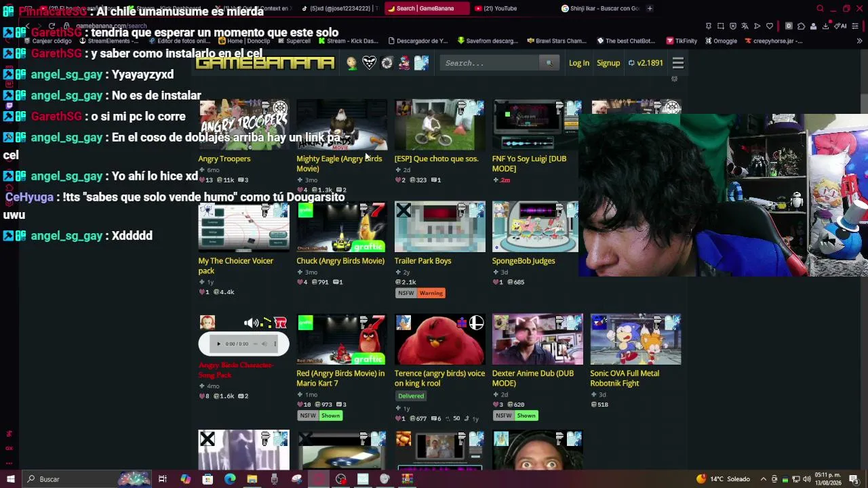The width and height of the screenshot is (868, 488).
Task: Click the Signup link
Action: [x=608, y=63]
